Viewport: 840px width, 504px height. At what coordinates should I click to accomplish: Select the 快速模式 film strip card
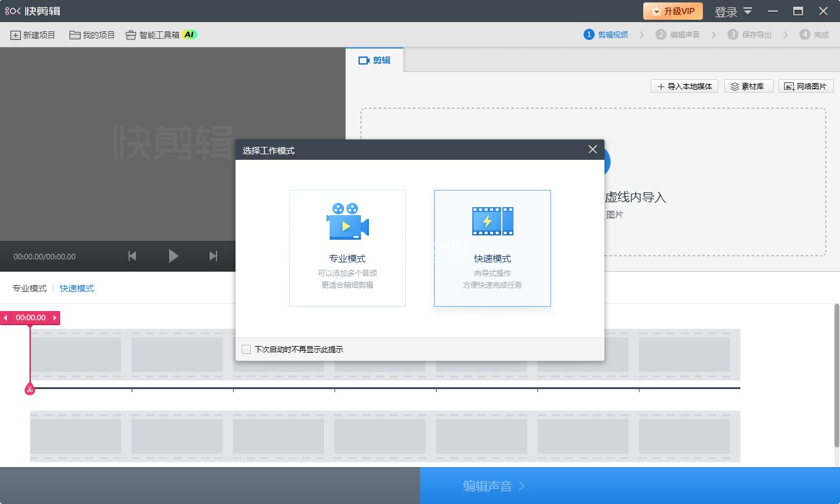coord(493,248)
